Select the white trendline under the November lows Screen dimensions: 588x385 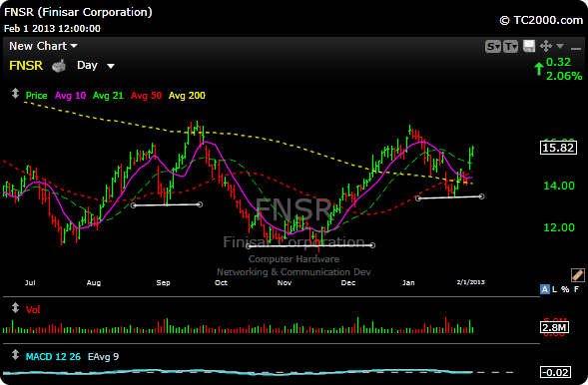(x=310, y=246)
